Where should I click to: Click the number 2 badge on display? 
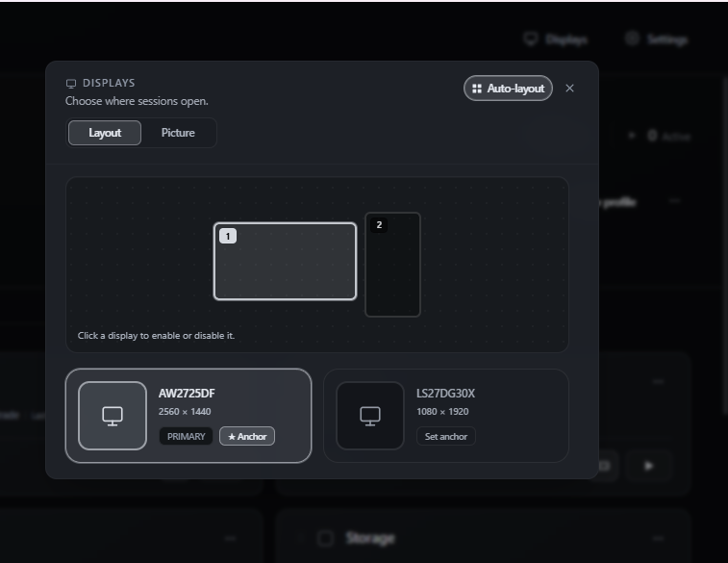(379, 225)
